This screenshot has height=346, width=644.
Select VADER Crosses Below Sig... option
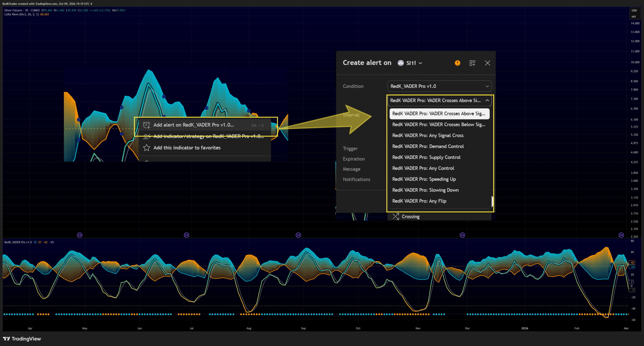pos(439,124)
